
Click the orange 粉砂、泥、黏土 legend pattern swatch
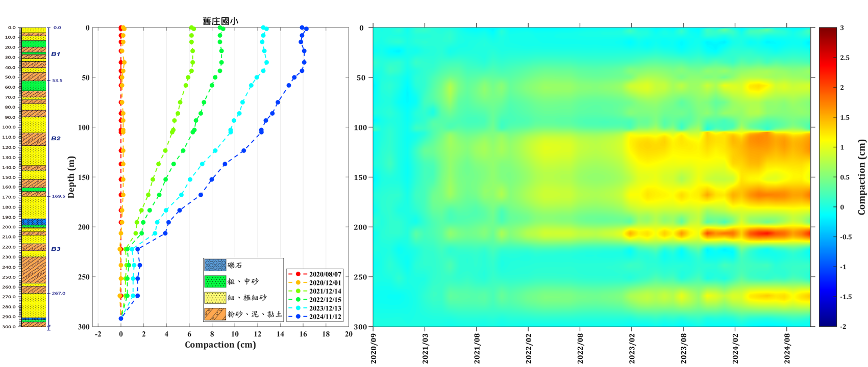pyautogui.click(x=215, y=314)
